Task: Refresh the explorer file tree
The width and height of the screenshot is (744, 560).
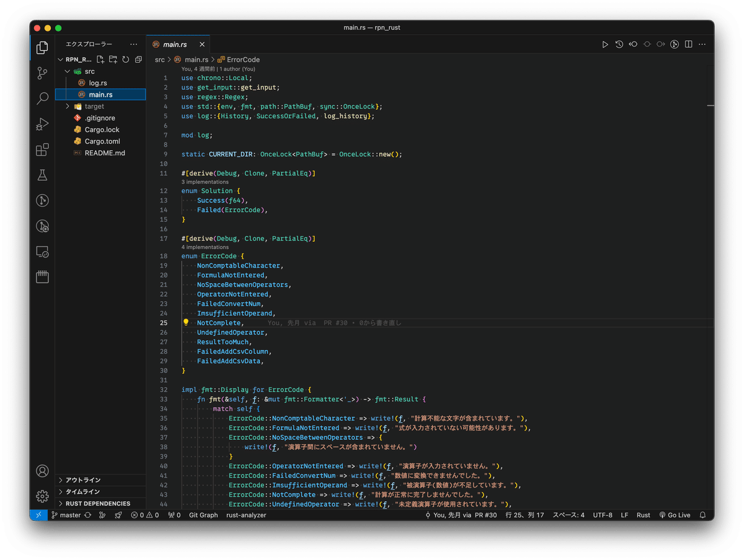Action: pyautogui.click(x=126, y=59)
